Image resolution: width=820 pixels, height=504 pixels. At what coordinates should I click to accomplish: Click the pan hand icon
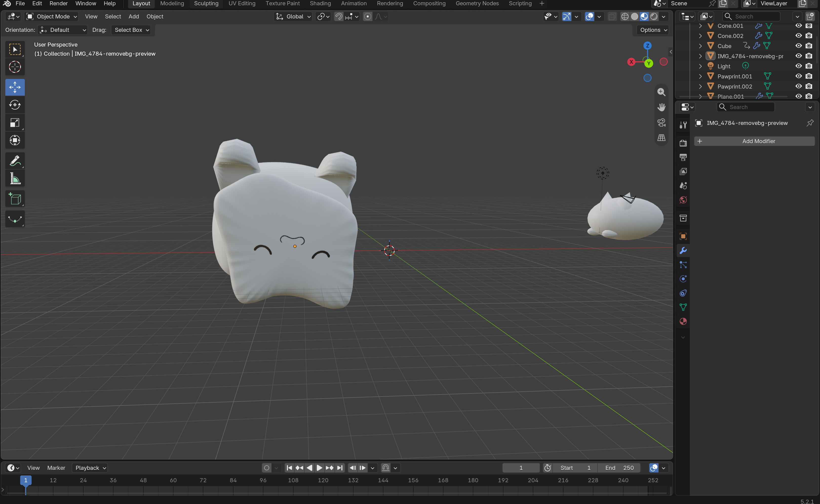click(x=661, y=107)
